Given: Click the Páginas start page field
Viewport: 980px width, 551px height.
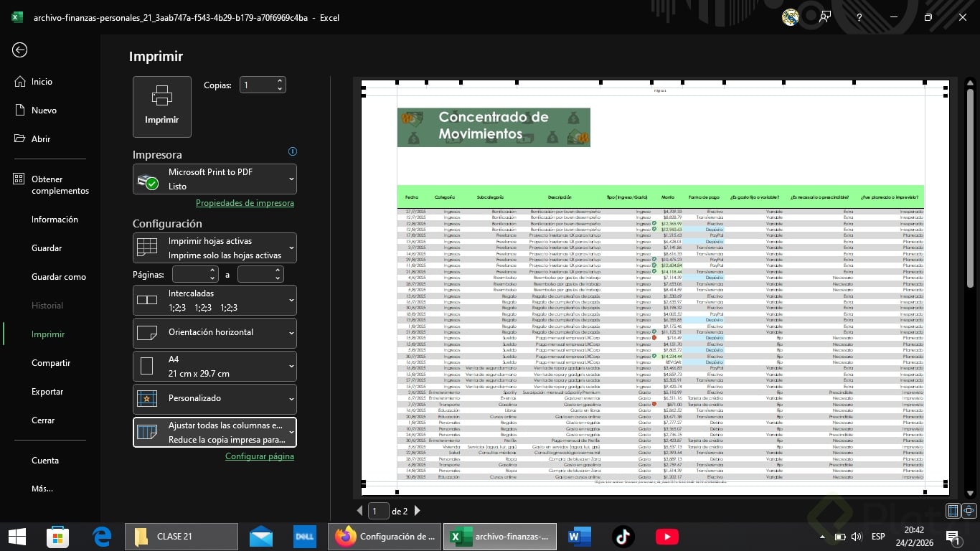Looking at the screenshot, I should pyautogui.click(x=190, y=274).
